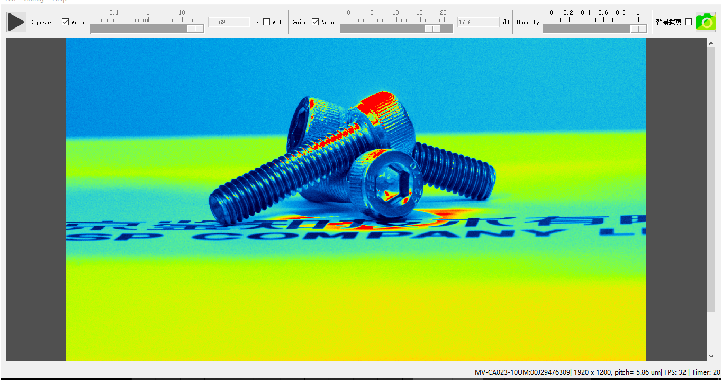This screenshot has height=381, width=721.
Task: Click the FPS readout in the status bar
Action: click(675, 372)
